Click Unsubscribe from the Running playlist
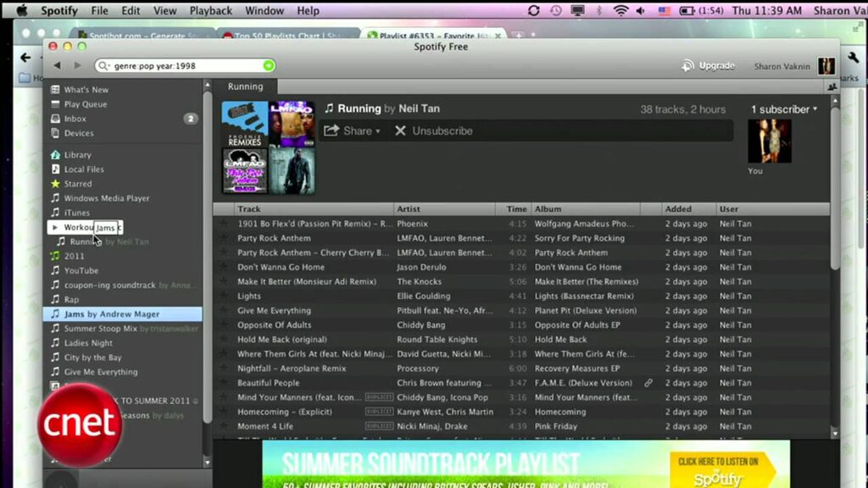Viewport: 868px width, 488px height. (x=434, y=131)
